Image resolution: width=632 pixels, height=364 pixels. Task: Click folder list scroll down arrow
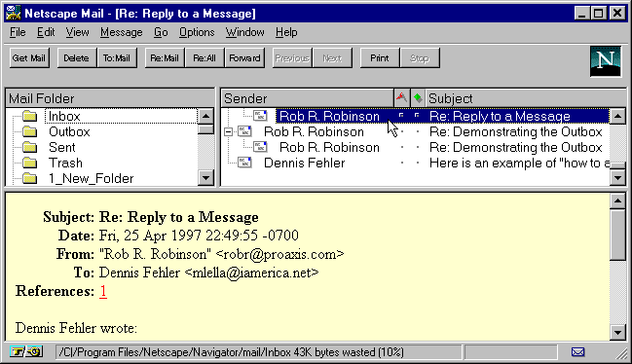pos(205,177)
